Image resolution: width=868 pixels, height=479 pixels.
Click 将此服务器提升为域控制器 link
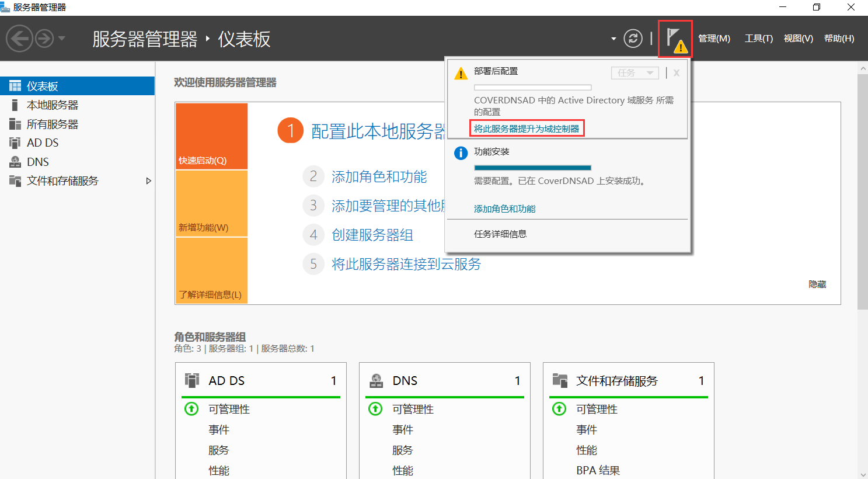(x=526, y=129)
